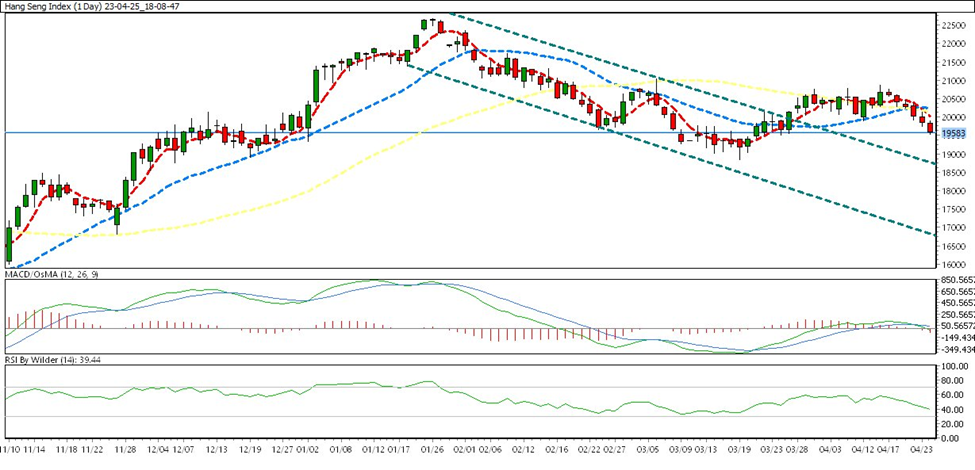
Task: Click the 80.00 RSI scale value
Action: point(951,381)
